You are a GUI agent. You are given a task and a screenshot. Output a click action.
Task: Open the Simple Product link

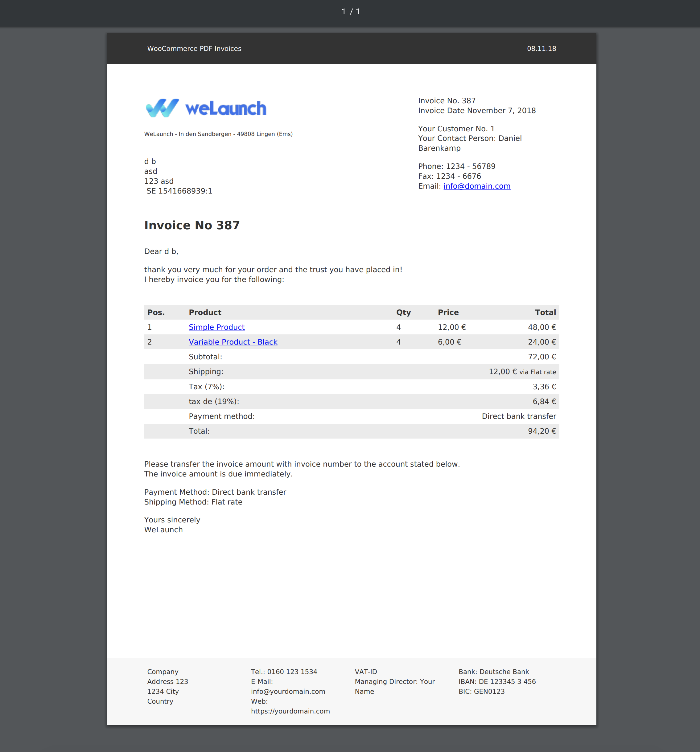click(x=216, y=327)
